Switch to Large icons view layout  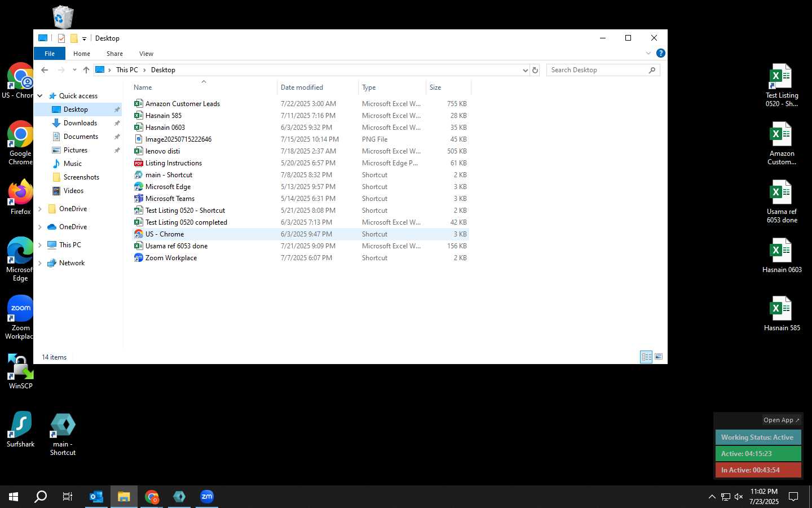[658, 357]
